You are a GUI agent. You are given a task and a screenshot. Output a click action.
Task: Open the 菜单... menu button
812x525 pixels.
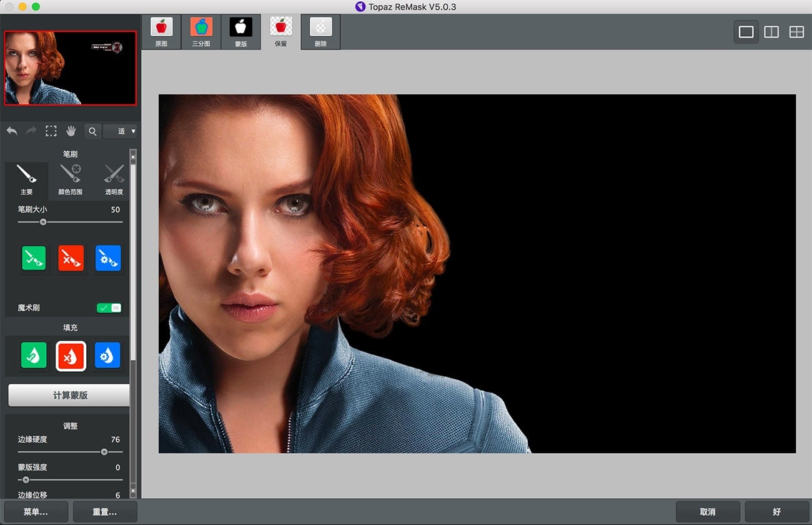[x=36, y=511]
